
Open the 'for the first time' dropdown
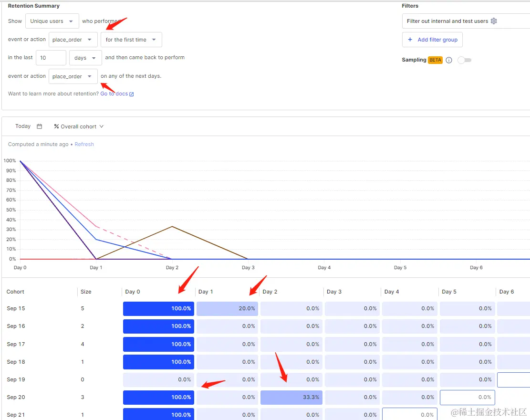[x=131, y=40]
